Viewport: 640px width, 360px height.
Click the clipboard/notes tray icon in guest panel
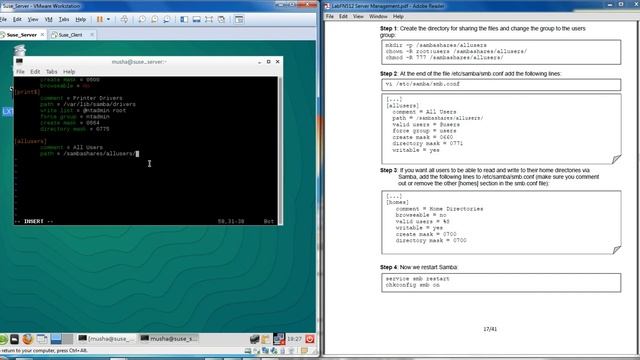[x=266, y=339]
